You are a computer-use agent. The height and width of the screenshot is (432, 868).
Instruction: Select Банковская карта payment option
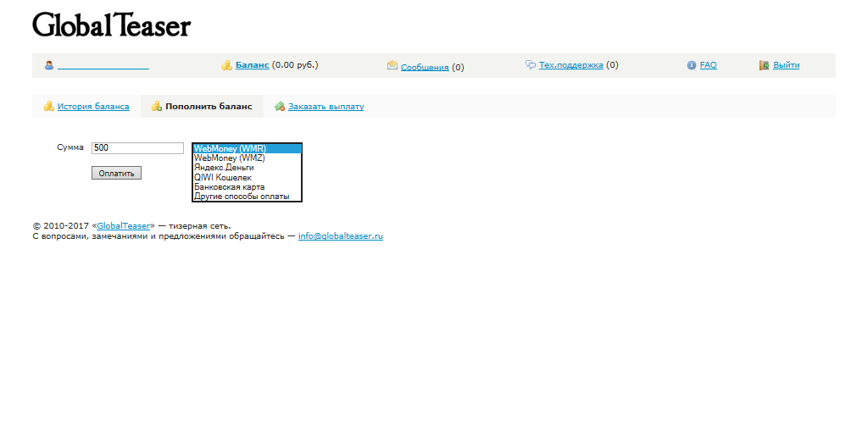click(x=247, y=187)
